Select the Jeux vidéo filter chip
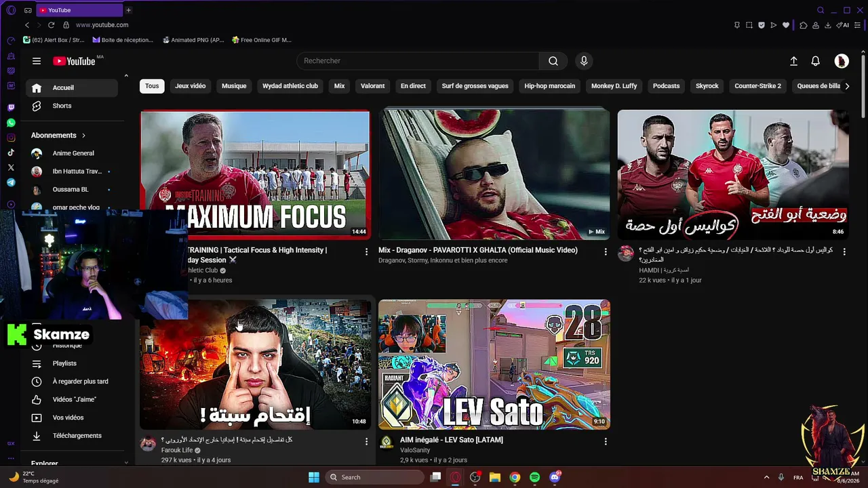 coord(190,86)
